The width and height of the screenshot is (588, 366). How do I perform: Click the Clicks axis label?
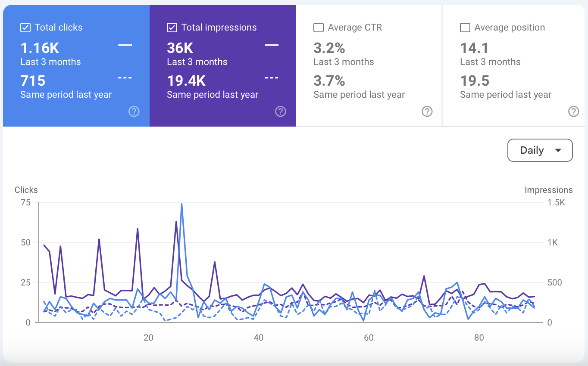tap(26, 190)
